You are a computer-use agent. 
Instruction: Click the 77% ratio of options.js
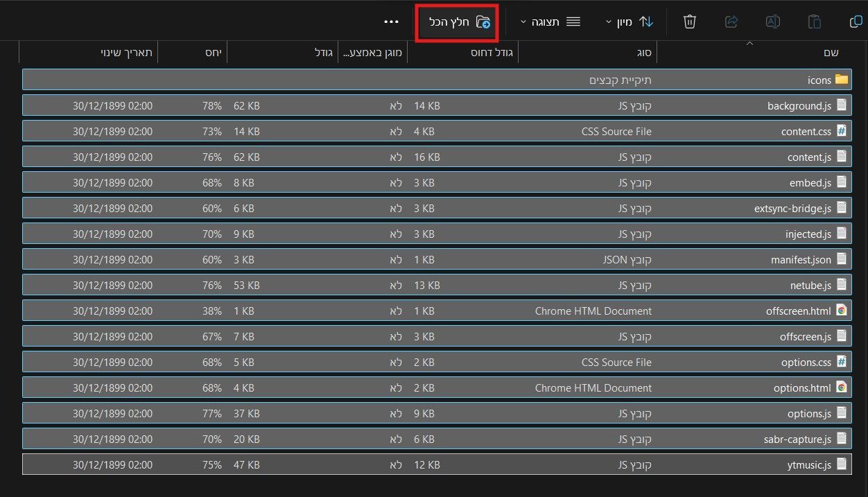click(x=212, y=414)
